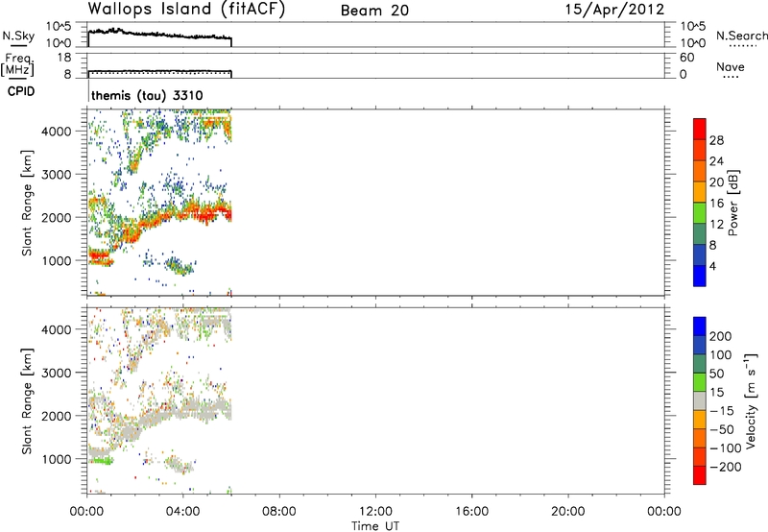Click the "1000" tick on velocity panel
Image resolution: width=768 pixels, height=532 pixels.
pos(57,459)
